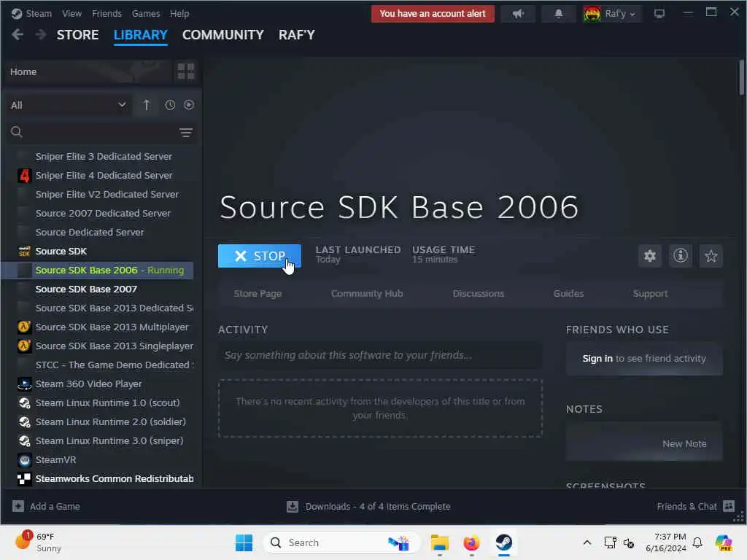Open the Guides link

coord(568,293)
